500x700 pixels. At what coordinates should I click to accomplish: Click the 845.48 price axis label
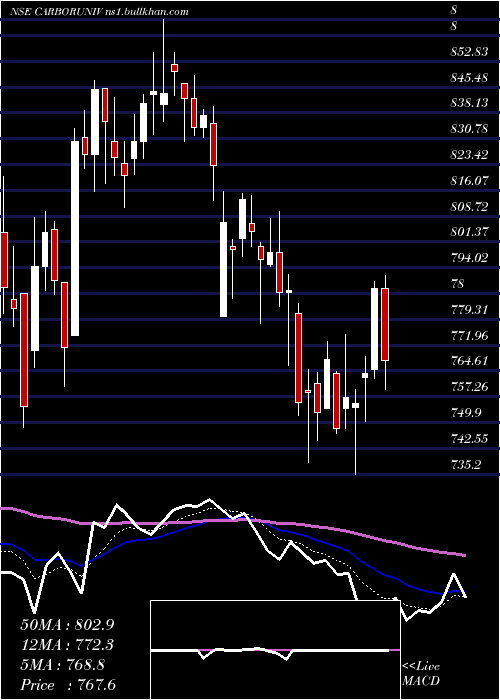(469, 78)
